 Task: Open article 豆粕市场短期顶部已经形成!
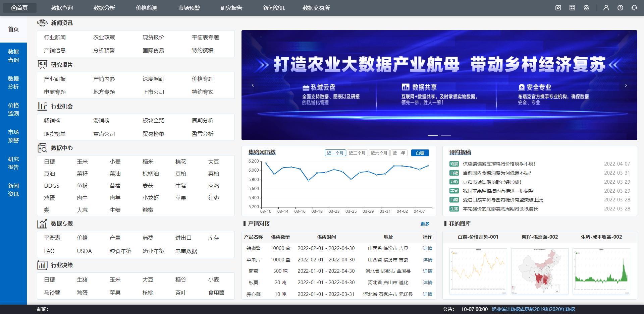click(x=492, y=182)
